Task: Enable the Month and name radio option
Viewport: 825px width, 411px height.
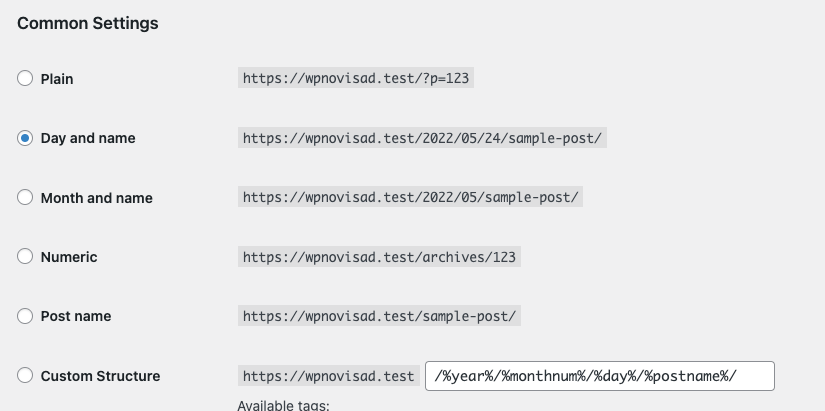Action: point(25,198)
